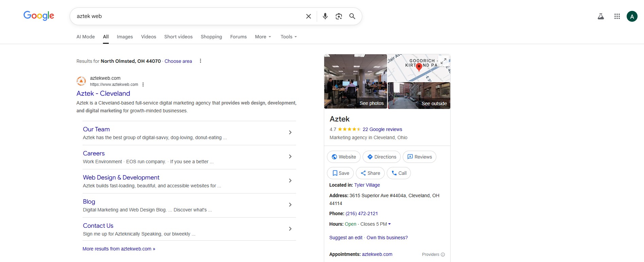Screen dimensions: 644x262
Task: Start voice search with microphone icon
Action: [325, 16]
